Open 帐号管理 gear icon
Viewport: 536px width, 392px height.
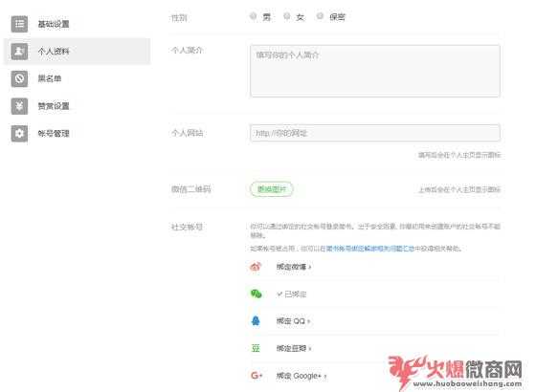19,133
